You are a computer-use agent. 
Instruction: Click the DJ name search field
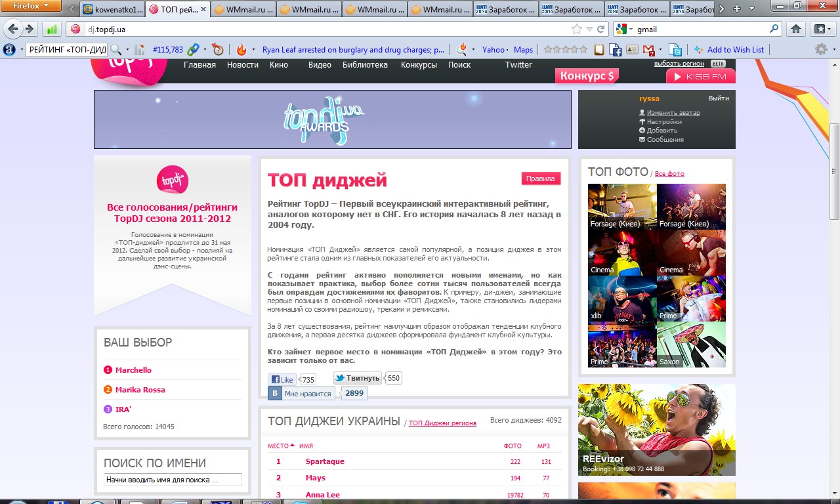pos(173,480)
